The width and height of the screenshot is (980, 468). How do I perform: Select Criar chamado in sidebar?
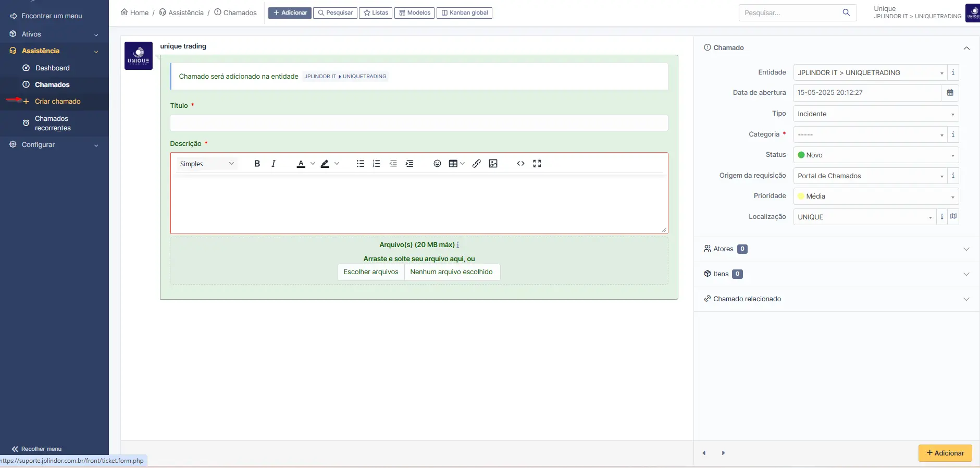point(57,102)
